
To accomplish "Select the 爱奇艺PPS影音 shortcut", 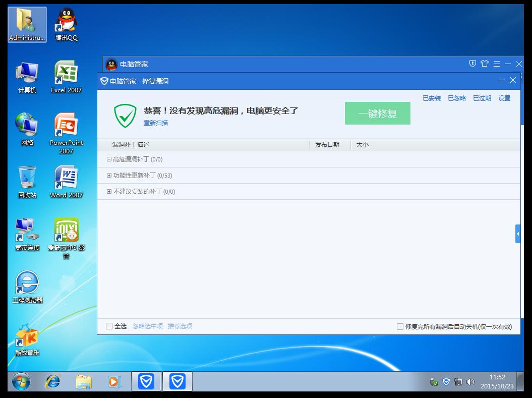I will tap(66, 239).
